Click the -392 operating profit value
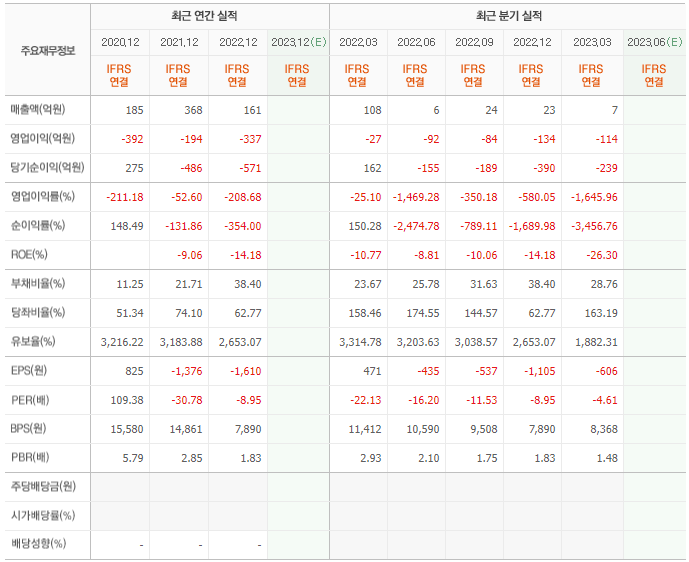Screen dimensions: 689x562 pos(132,139)
